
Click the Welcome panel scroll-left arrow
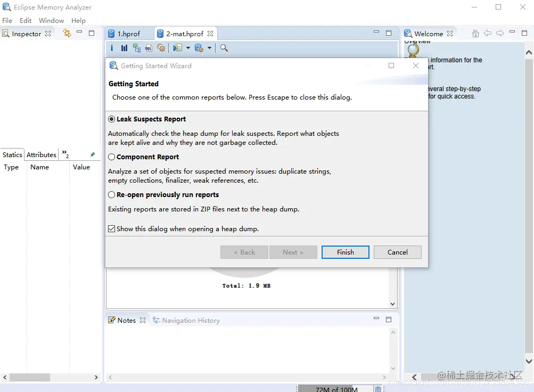414,377
